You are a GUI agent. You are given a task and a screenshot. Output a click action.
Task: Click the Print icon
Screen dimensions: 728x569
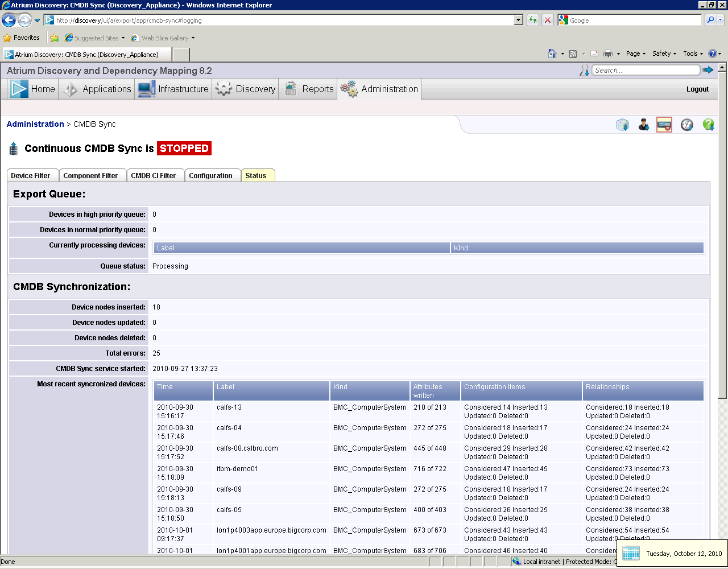coord(608,53)
